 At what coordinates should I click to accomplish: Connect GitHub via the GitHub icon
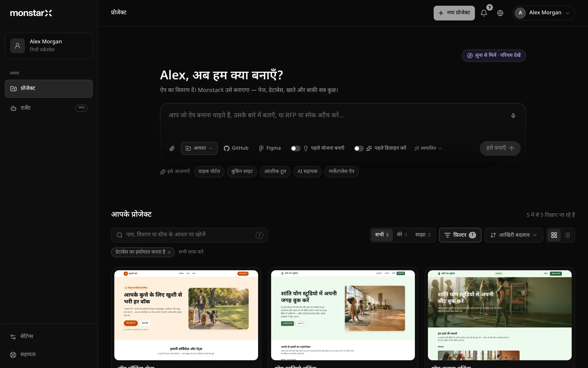point(236,148)
